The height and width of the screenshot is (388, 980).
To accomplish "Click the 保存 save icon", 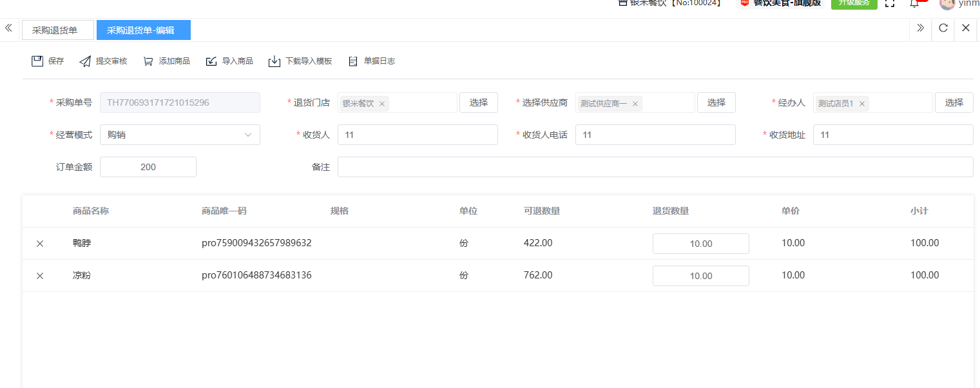I will pyautogui.click(x=37, y=61).
